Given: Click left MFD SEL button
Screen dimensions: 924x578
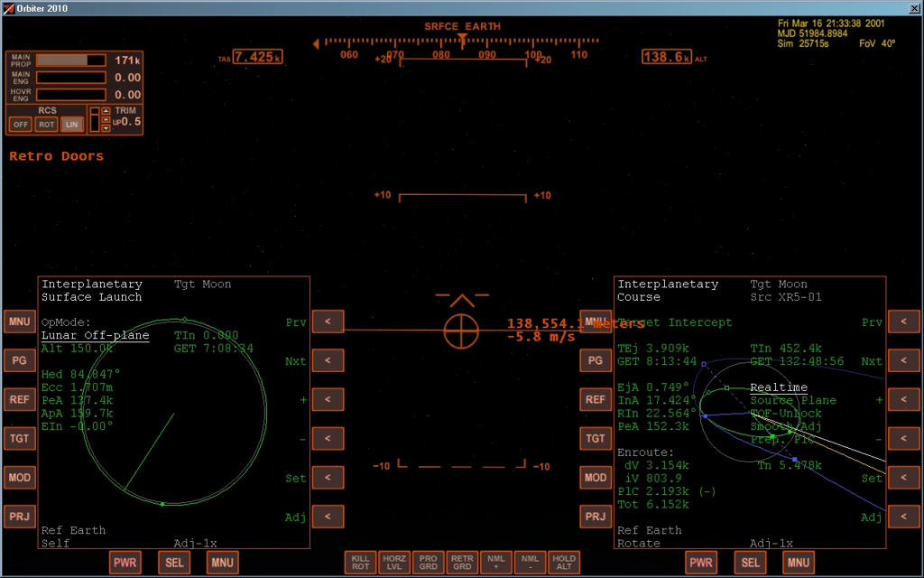Looking at the screenshot, I should click(x=174, y=562).
